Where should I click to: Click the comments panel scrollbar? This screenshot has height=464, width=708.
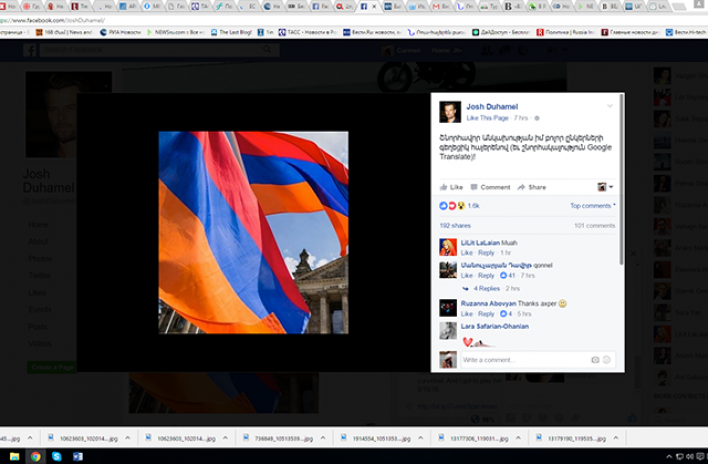click(621, 220)
